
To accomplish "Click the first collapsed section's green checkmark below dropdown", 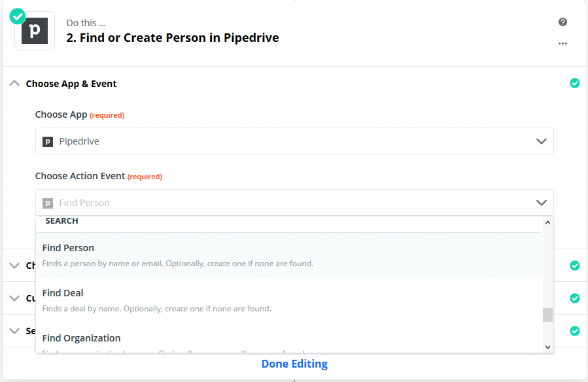I will (x=574, y=266).
